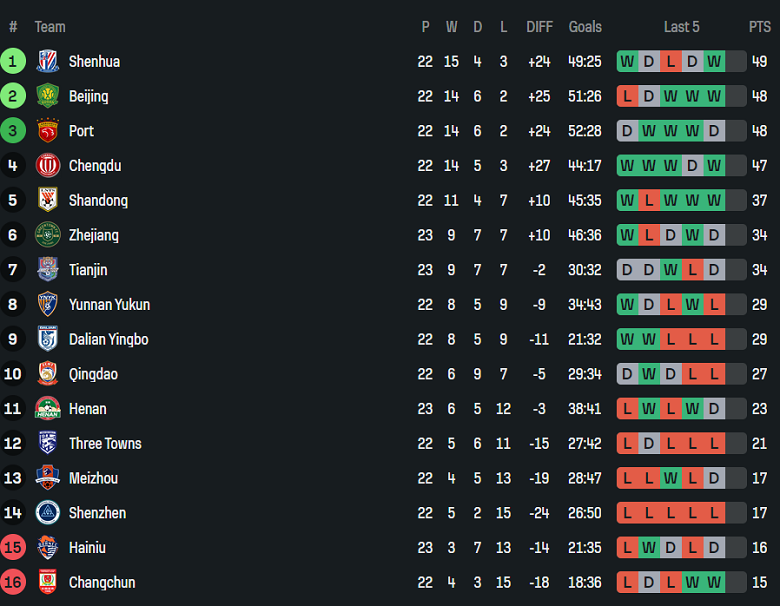The width and height of the screenshot is (780, 606).
Task: Click the Tianjin team badge
Action: tap(47, 270)
